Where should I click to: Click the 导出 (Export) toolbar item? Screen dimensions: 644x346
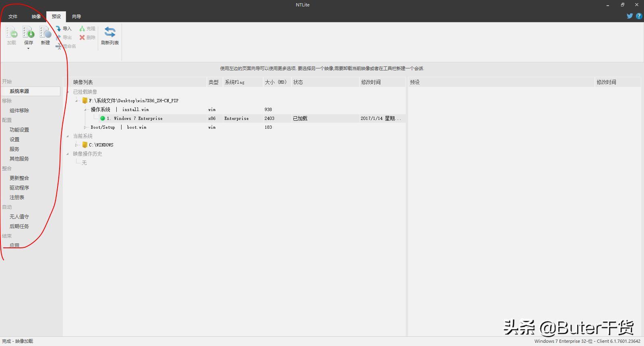(x=64, y=37)
